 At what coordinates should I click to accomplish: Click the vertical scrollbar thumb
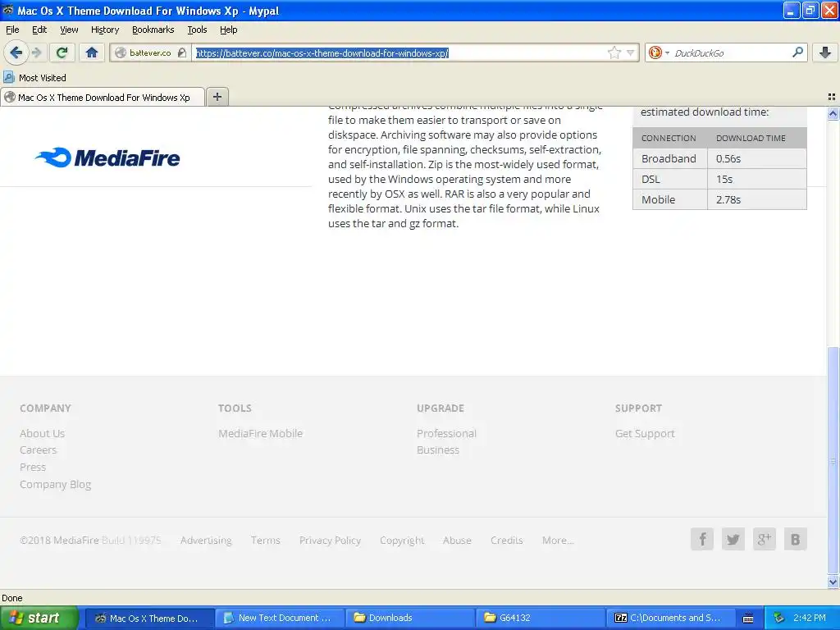tap(833, 461)
